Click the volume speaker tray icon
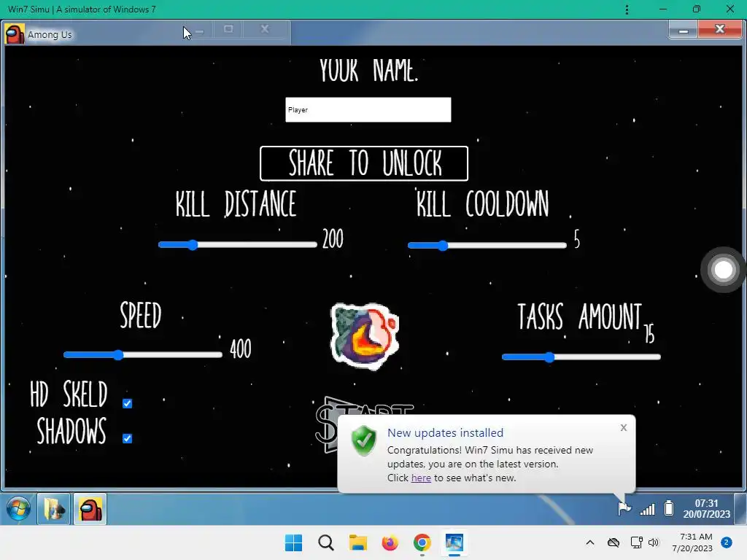747x560 pixels. pyautogui.click(x=654, y=542)
